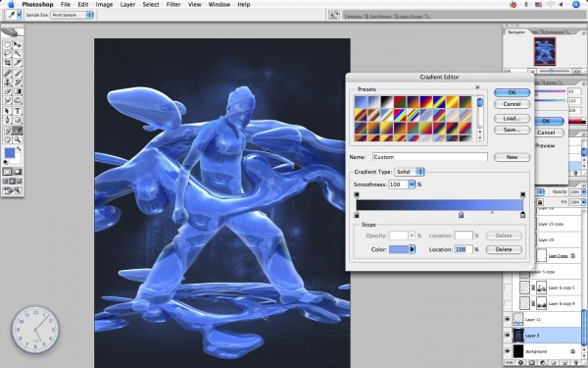Select the Magic Wand tool

[18, 54]
